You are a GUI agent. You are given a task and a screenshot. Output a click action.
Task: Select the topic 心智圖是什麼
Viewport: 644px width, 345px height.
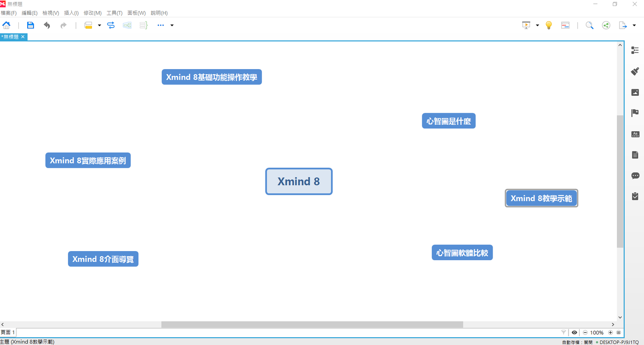pos(448,121)
